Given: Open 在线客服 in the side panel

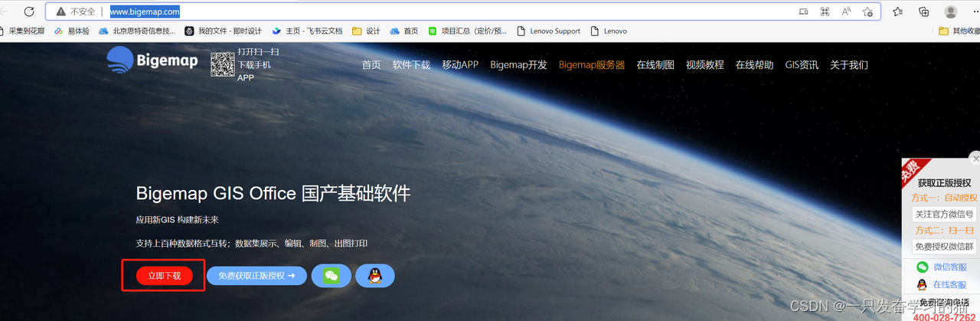Looking at the screenshot, I should point(942,285).
